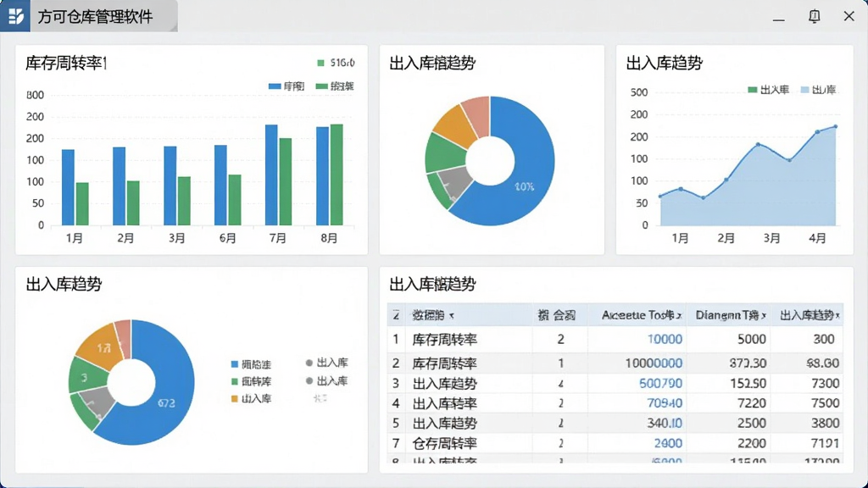868x488 pixels.
Task: Click the orange square in the lower donut legend
Action: click(x=235, y=399)
